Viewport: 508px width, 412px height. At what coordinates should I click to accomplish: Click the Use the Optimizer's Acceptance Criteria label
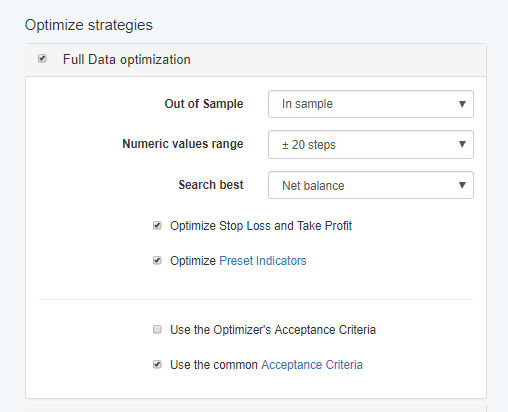(x=273, y=330)
